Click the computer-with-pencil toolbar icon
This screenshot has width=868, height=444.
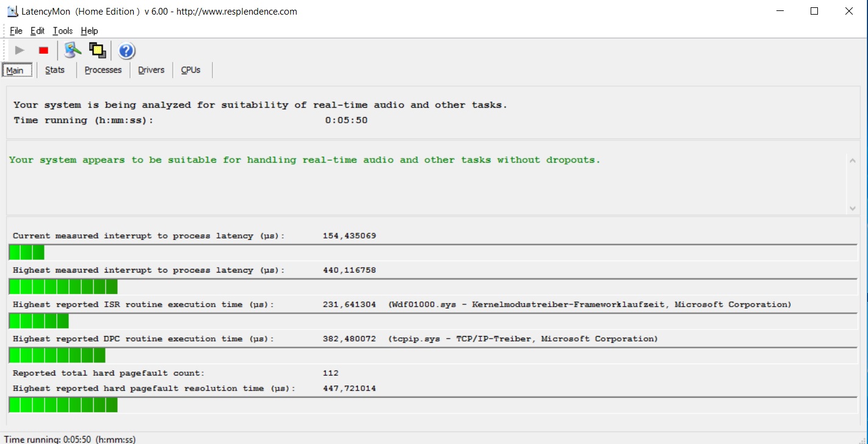click(x=73, y=51)
